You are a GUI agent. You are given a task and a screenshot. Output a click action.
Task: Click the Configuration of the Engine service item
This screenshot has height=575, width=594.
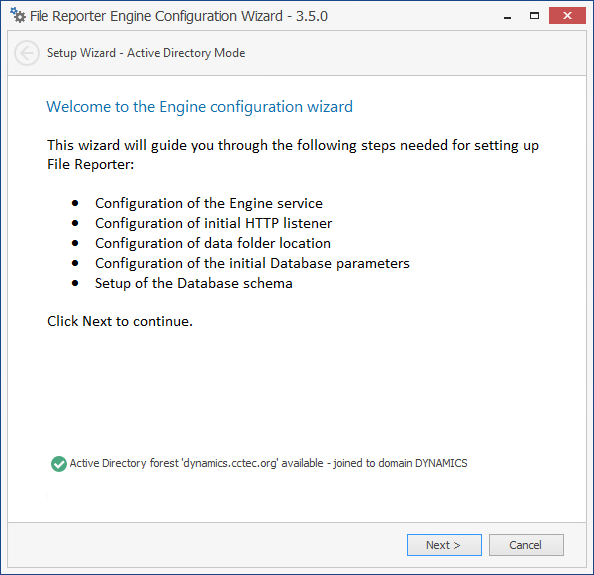point(209,203)
